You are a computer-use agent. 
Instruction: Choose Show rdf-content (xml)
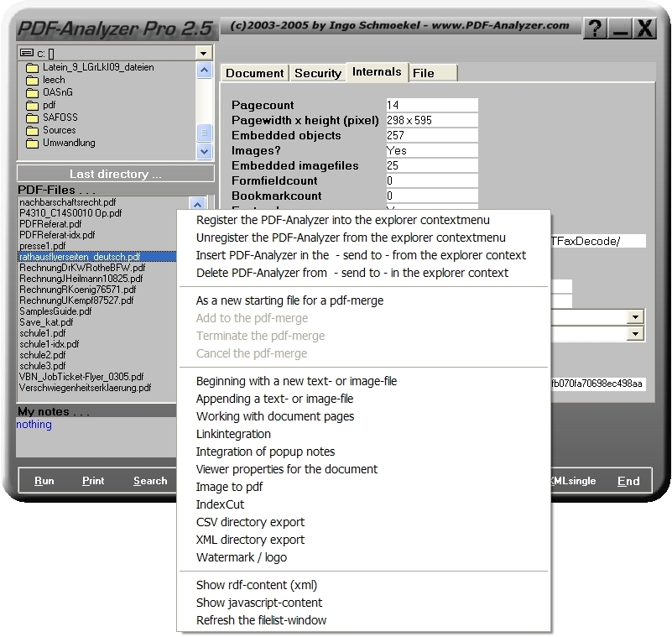pos(363,585)
